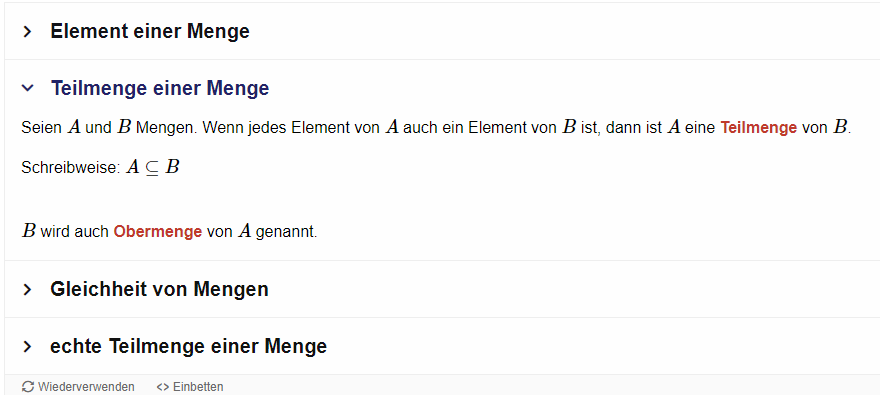
Task: Open the "echte Teilmenge einer Menge" heading
Action: pyautogui.click(x=188, y=347)
